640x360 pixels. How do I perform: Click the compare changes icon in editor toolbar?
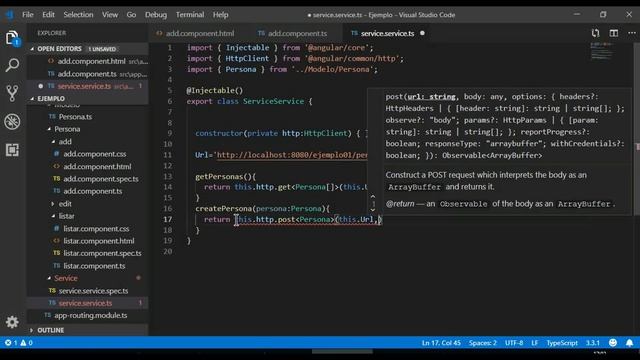pos(596,33)
